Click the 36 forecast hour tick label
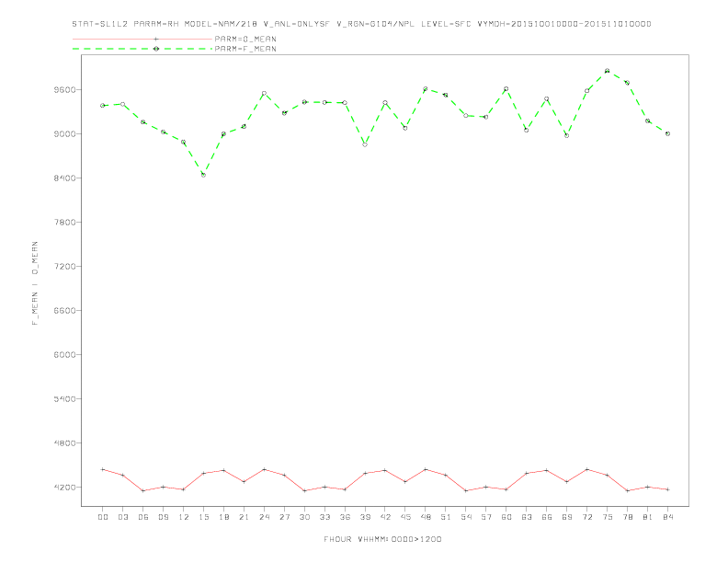728x563 pixels. point(345,517)
